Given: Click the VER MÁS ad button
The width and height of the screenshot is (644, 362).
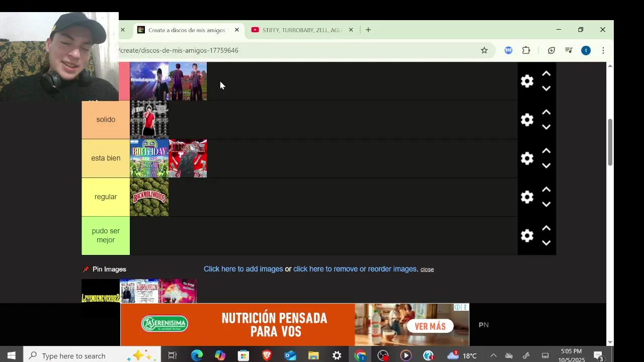Looking at the screenshot, I should [x=430, y=326].
